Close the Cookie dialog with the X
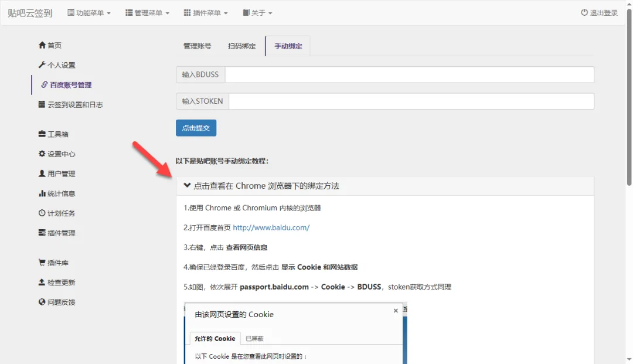 pos(396,311)
